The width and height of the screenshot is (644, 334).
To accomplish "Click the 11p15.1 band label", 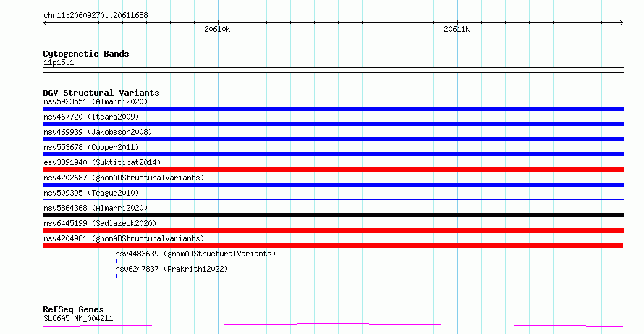I will click(x=59, y=63).
